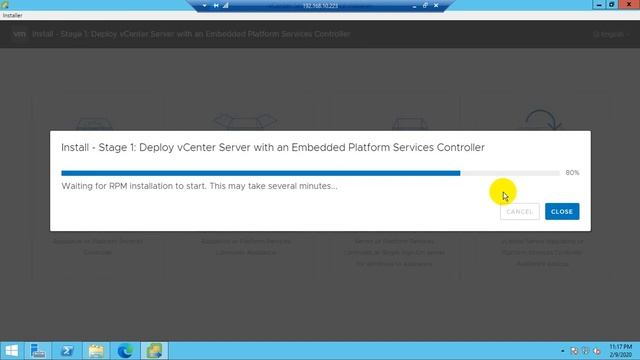This screenshot has width=640, height=360.
Task: Open the Windows Start menu
Action: tap(12, 351)
